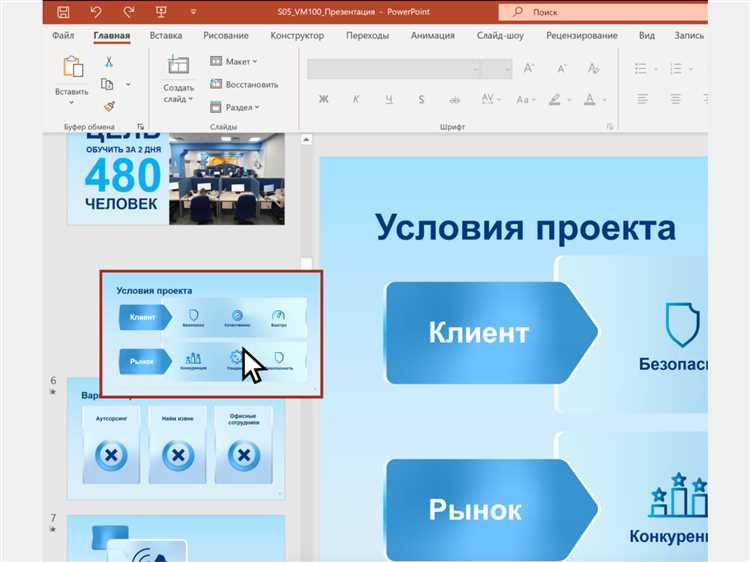Screen dimensions: 750x562
Task: Click the New Slide (Создать слайд) icon
Action: pyautogui.click(x=178, y=67)
